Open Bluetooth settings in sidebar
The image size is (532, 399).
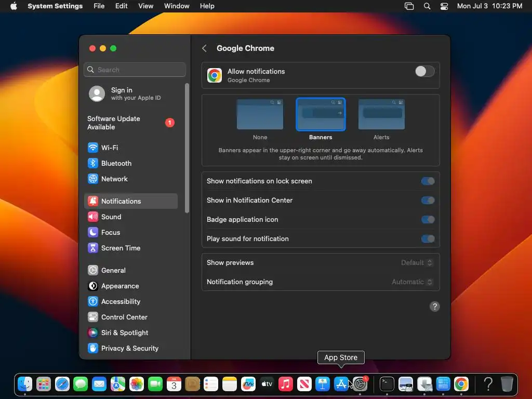click(130, 163)
